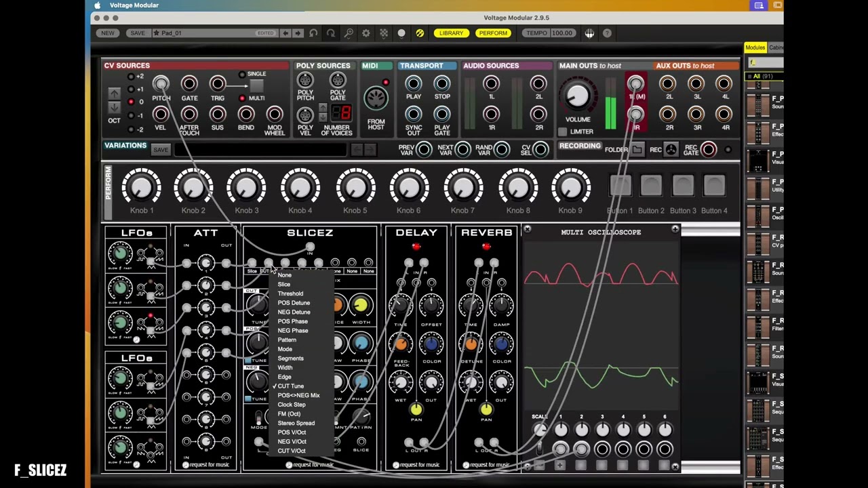Click the REC GATE jack
Image resolution: width=868 pixels, height=488 pixels.
coord(708,150)
